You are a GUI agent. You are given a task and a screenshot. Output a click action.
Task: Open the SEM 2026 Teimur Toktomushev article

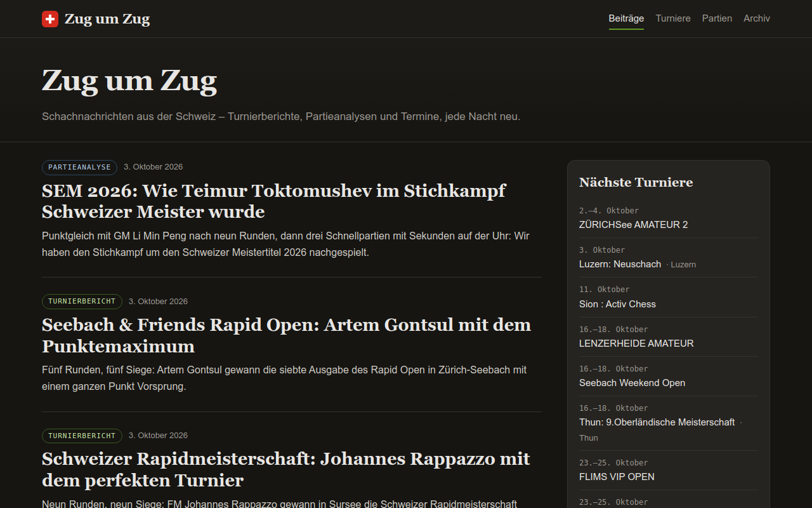[x=273, y=201]
